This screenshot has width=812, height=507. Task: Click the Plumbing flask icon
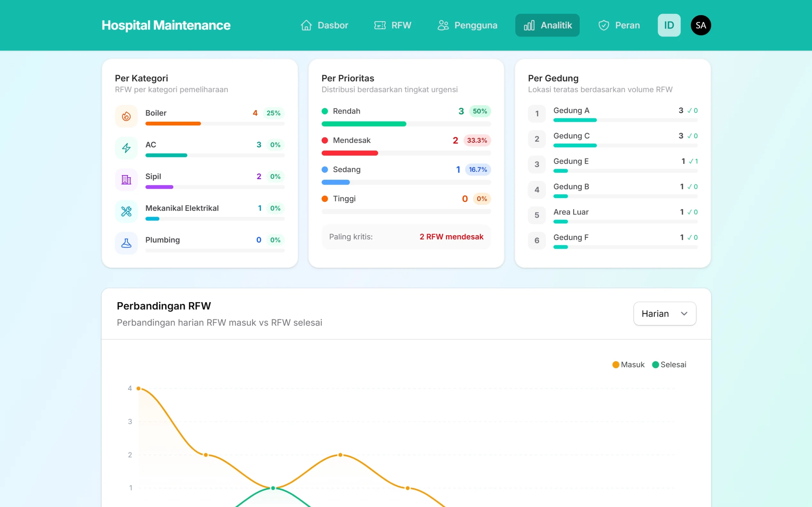pyautogui.click(x=126, y=243)
